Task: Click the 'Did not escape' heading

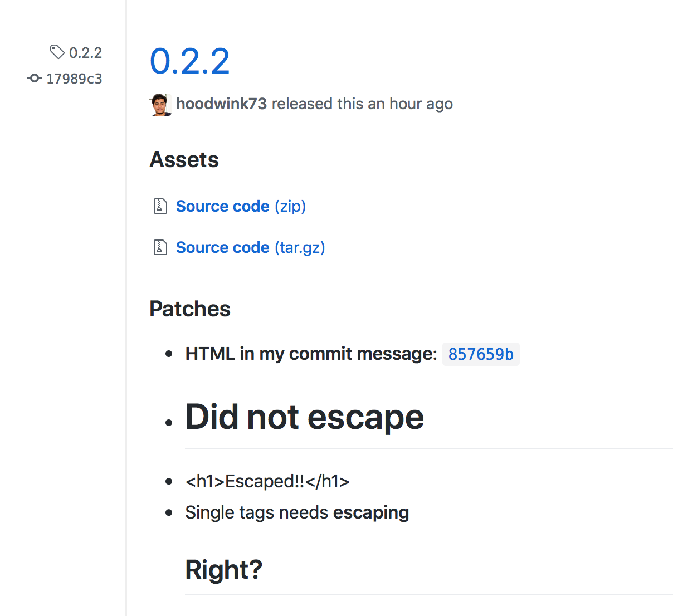Action: (x=304, y=417)
